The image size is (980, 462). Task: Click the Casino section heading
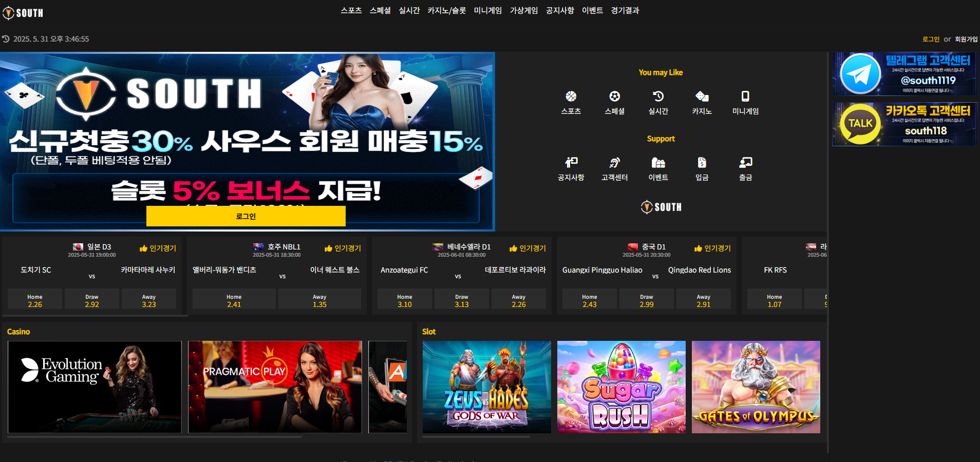18,332
